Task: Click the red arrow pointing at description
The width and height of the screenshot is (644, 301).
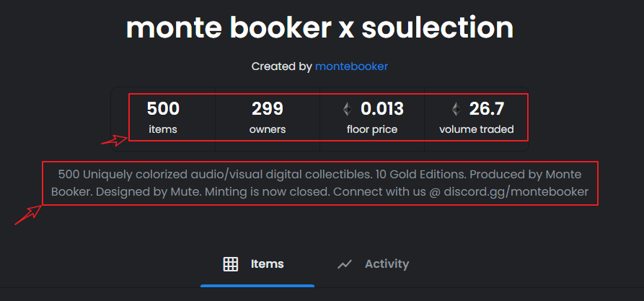Action: [29, 215]
